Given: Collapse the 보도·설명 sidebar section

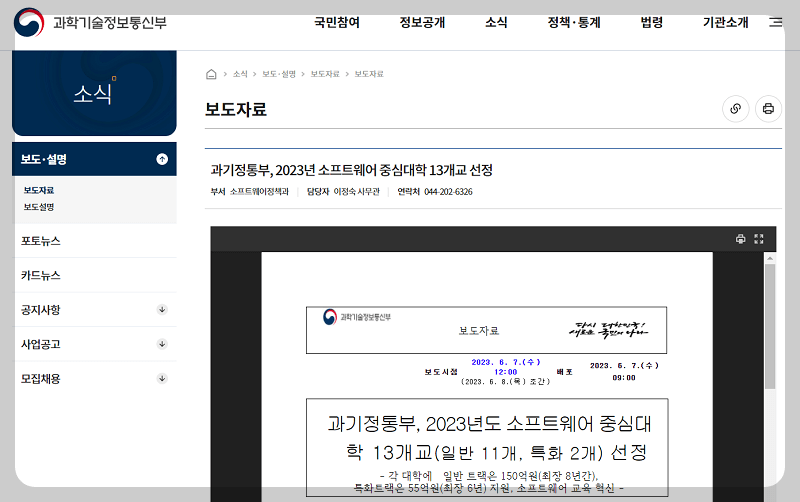Looking at the screenshot, I should pyautogui.click(x=162, y=159).
